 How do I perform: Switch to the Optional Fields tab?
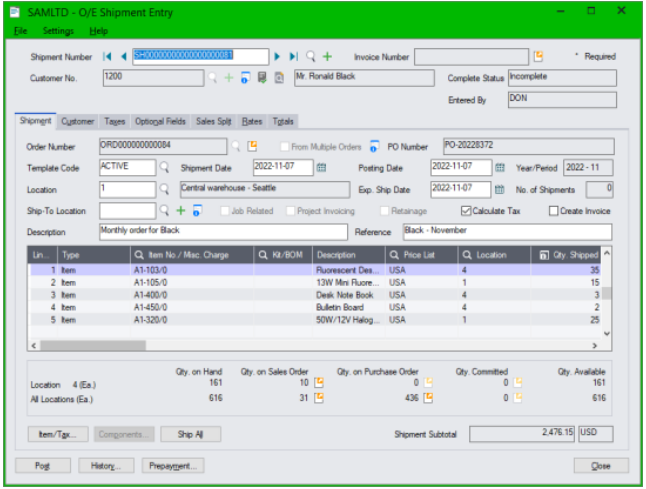point(160,121)
